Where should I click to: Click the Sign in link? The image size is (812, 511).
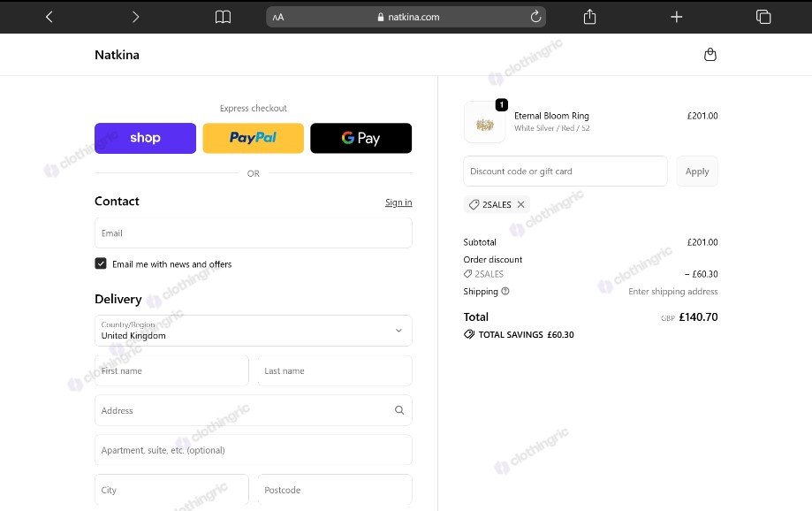(x=398, y=202)
